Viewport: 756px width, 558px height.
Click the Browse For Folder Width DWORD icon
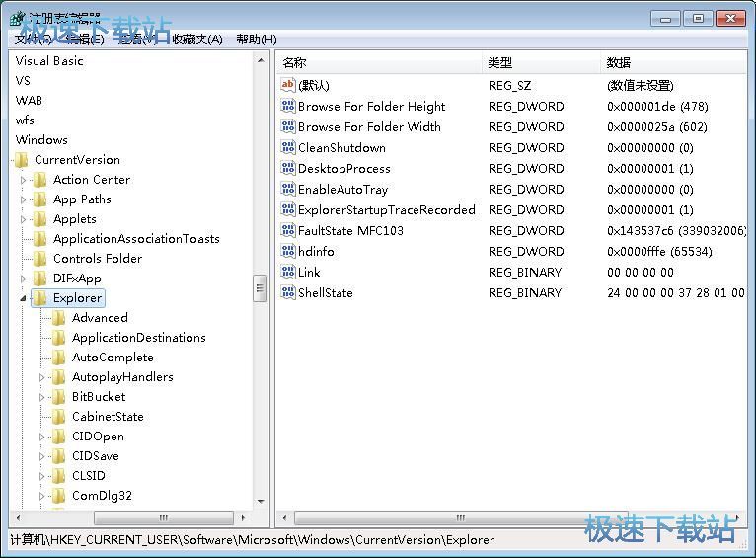(x=288, y=126)
